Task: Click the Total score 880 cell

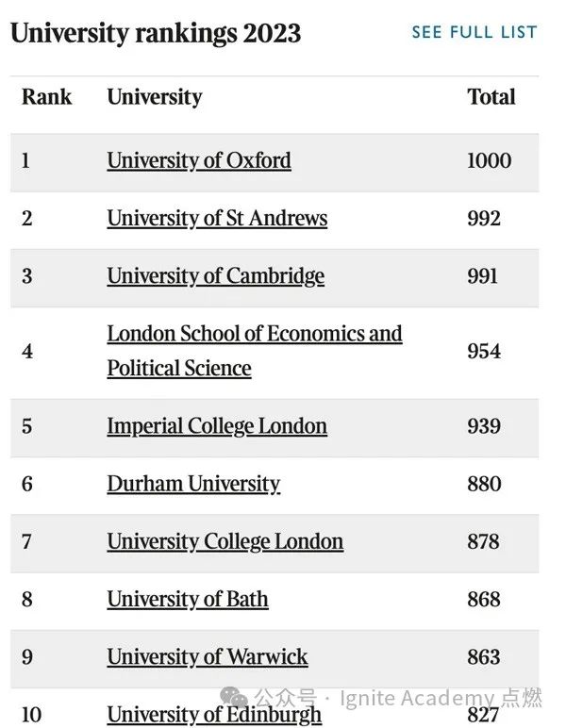Action: [484, 485]
